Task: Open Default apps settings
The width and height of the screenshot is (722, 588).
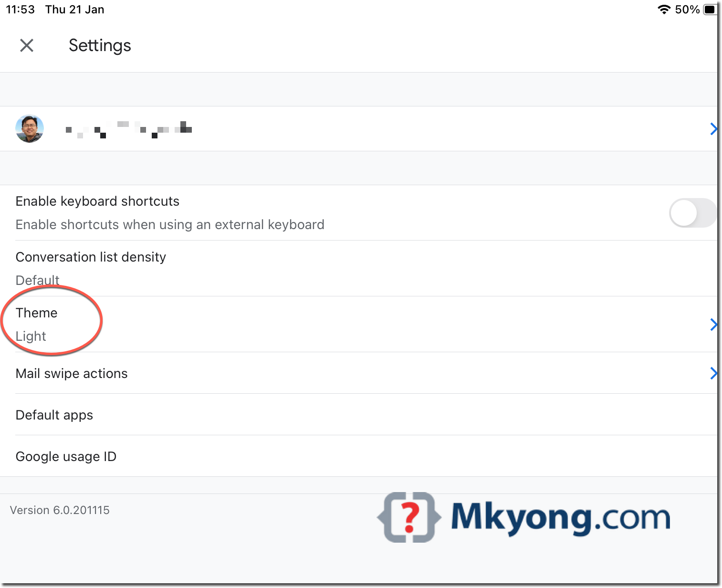Action: 359,414
